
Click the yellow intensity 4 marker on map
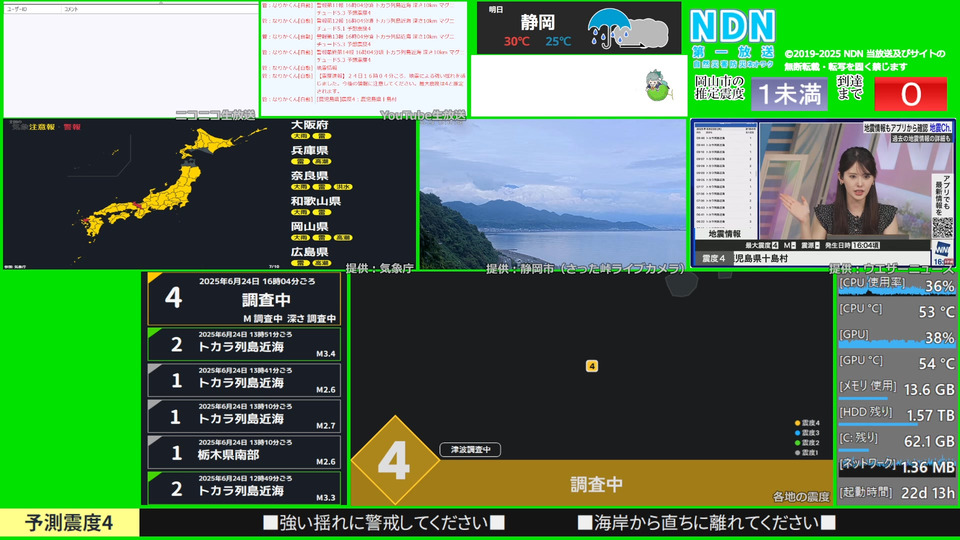(x=591, y=366)
